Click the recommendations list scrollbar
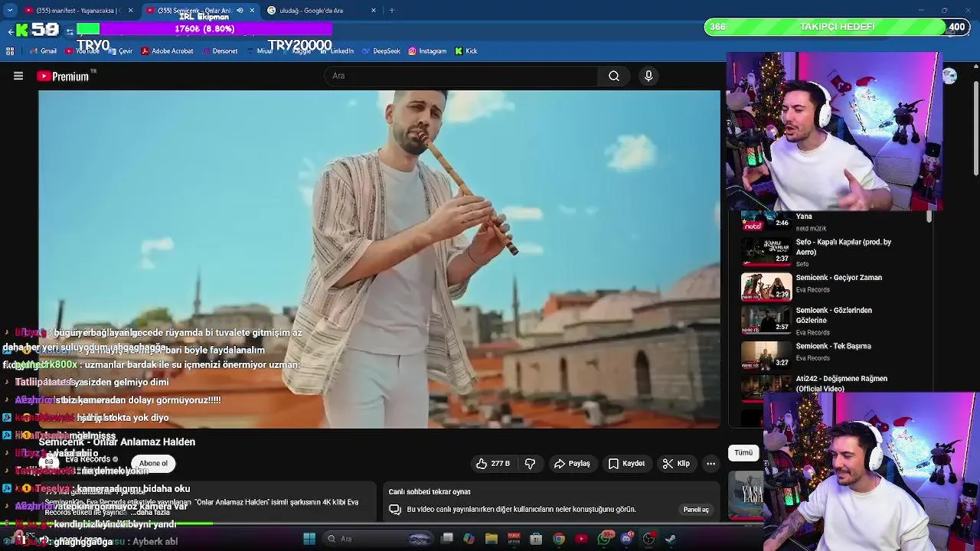The height and width of the screenshot is (551, 980). (x=929, y=217)
